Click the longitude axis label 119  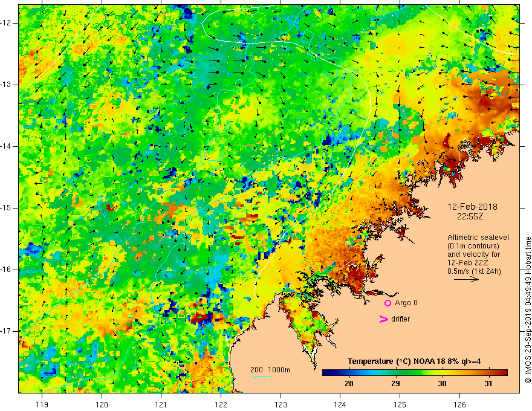tap(42, 404)
